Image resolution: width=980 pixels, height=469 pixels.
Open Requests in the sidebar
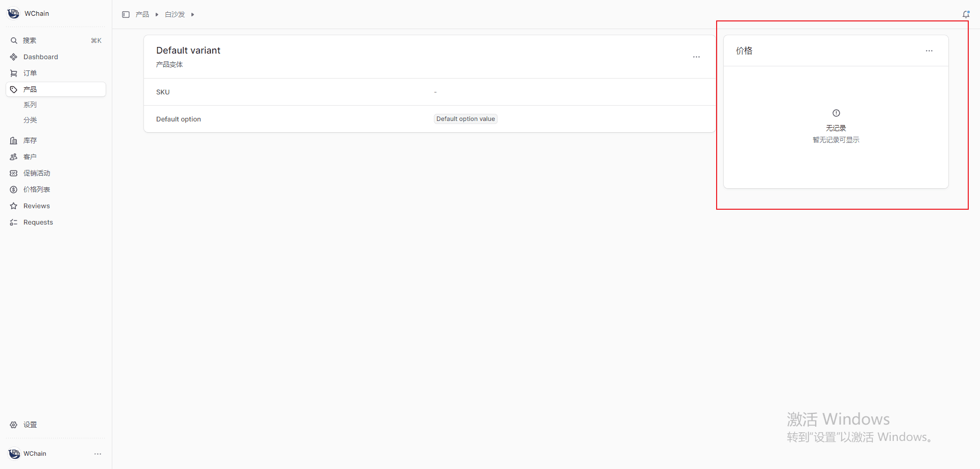pyautogui.click(x=38, y=222)
